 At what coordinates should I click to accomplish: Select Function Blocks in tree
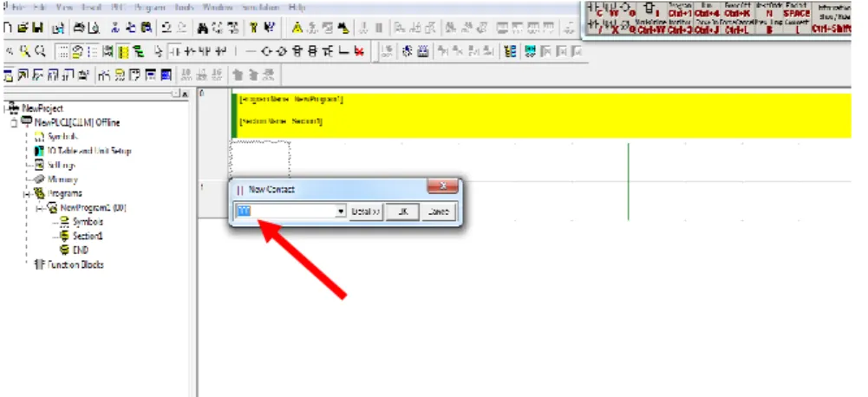[75, 264]
